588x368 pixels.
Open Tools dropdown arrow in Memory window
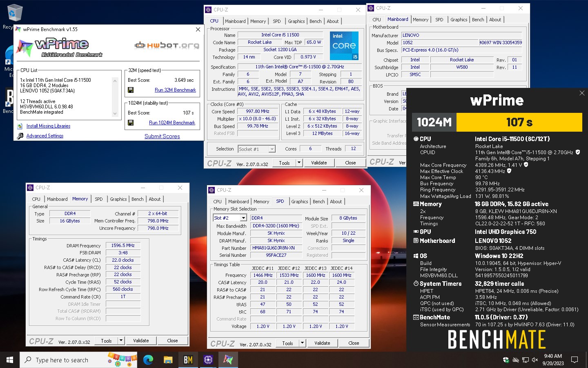tap(121, 341)
